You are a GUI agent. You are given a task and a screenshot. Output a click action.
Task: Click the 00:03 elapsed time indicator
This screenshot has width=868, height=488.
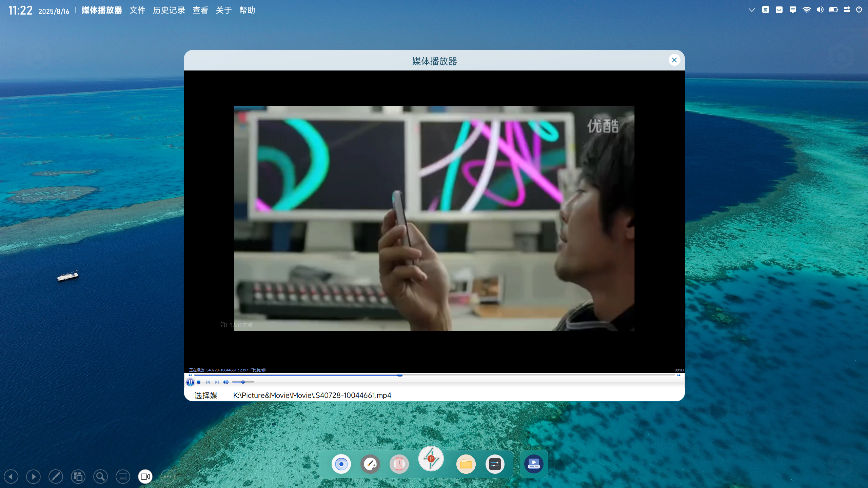[679, 370]
